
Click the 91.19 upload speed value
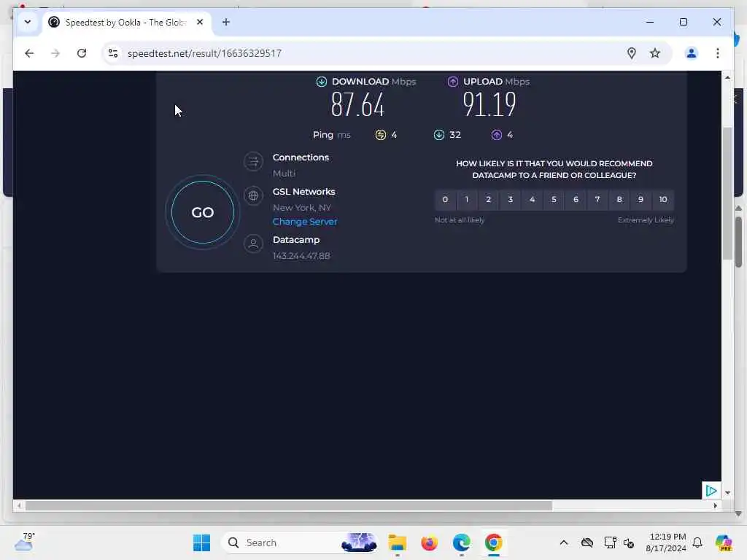click(489, 104)
